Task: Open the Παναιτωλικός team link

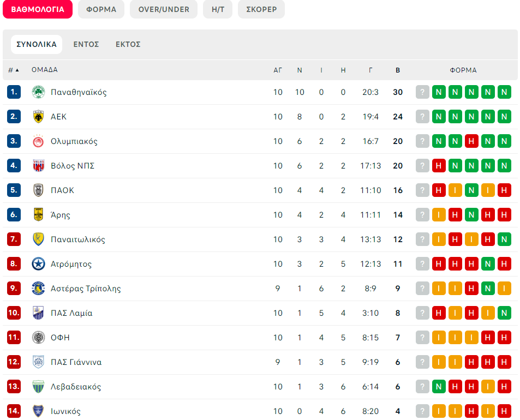Action: point(78,239)
